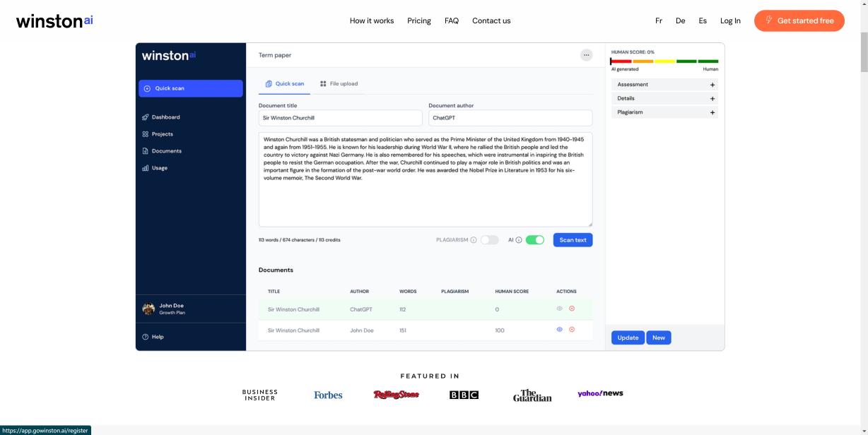Open the Pricing page
The image size is (868, 435).
419,20
